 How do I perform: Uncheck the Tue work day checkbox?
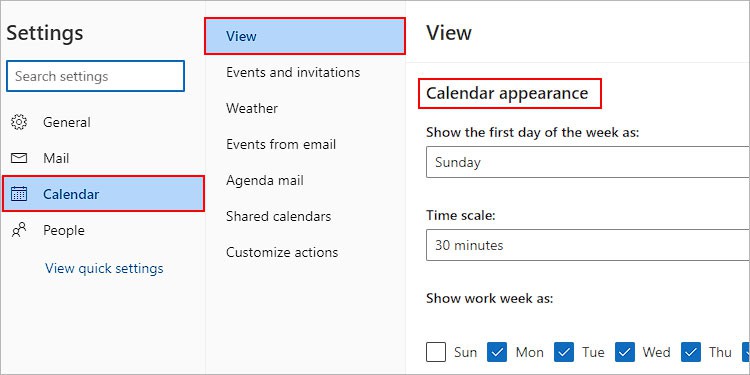click(564, 352)
